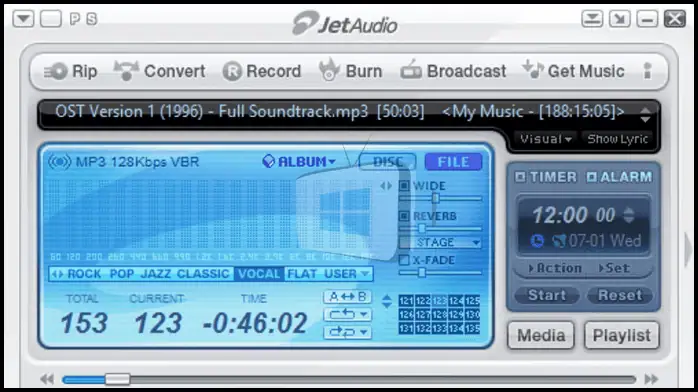This screenshot has width=698, height=392.
Task: Click the S mode button
Action: [92, 19]
